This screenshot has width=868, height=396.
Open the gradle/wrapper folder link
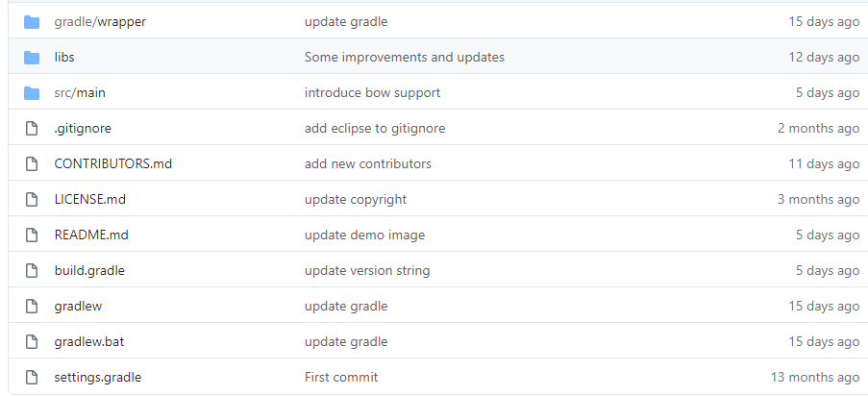pyautogui.click(x=100, y=22)
